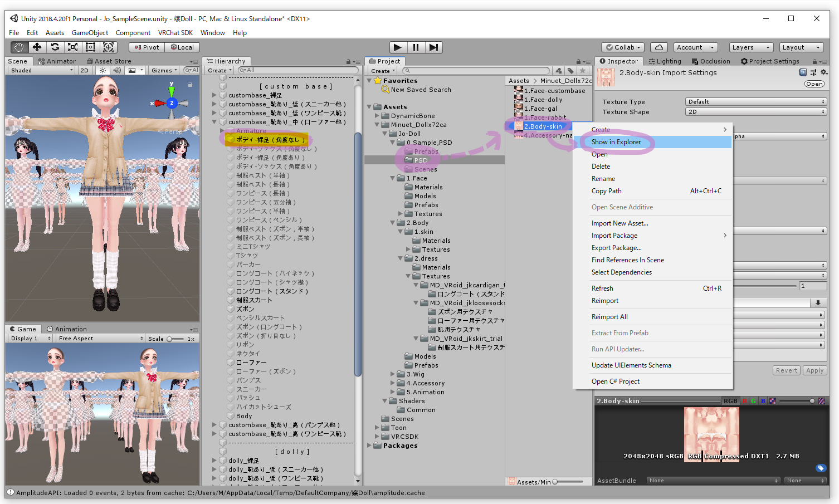The width and height of the screenshot is (839, 504).
Task: Click the Open button in Inspector
Action: point(814,84)
